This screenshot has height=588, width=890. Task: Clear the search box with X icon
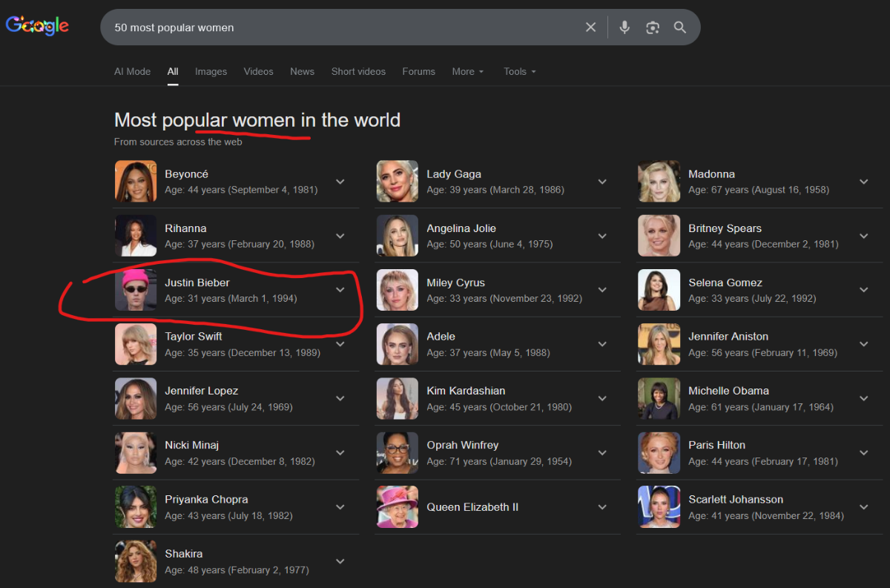click(x=590, y=27)
